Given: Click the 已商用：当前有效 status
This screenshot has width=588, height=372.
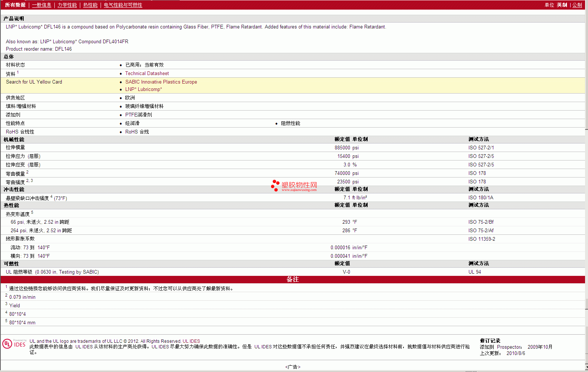Looking at the screenshot, I should point(144,65).
